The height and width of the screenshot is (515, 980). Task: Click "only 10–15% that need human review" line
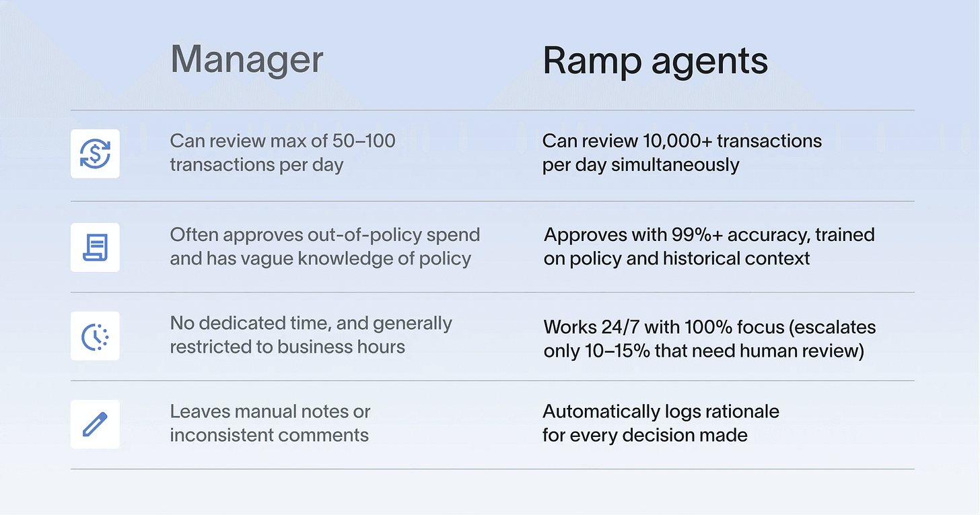(704, 351)
